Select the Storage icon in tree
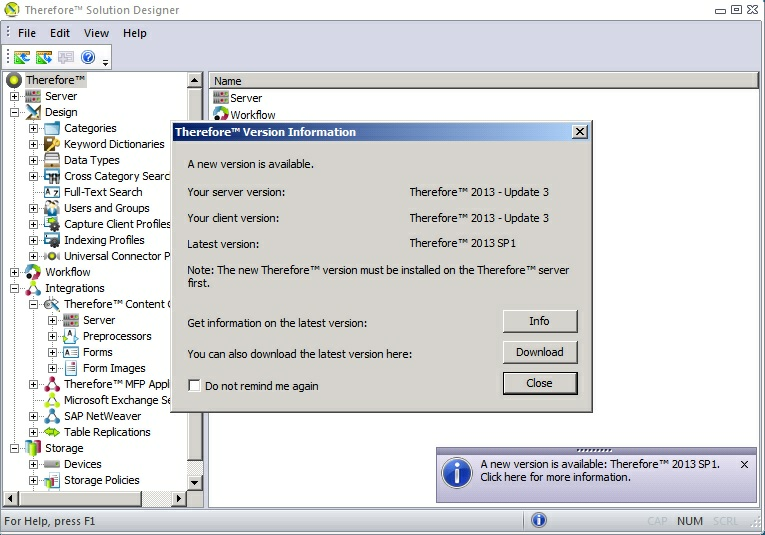The image size is (765, 535). pyautogui.click(x=33, y=448)
